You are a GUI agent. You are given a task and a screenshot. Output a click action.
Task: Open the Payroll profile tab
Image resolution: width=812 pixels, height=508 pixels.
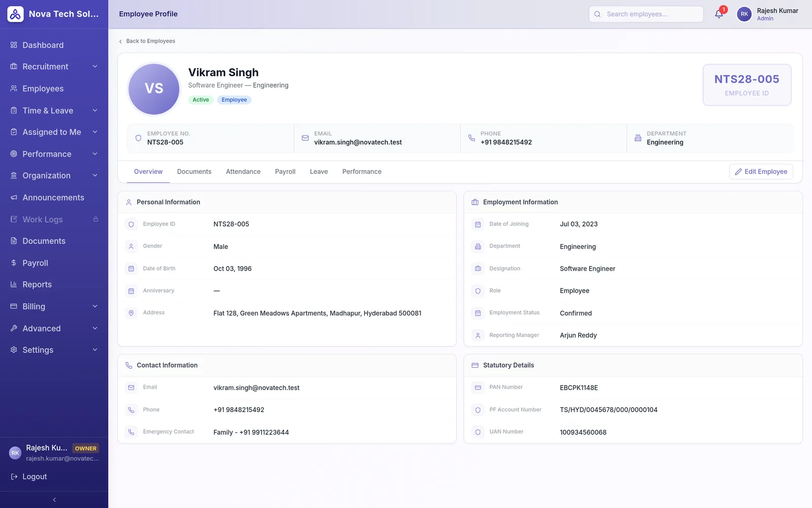click(285, 172)
